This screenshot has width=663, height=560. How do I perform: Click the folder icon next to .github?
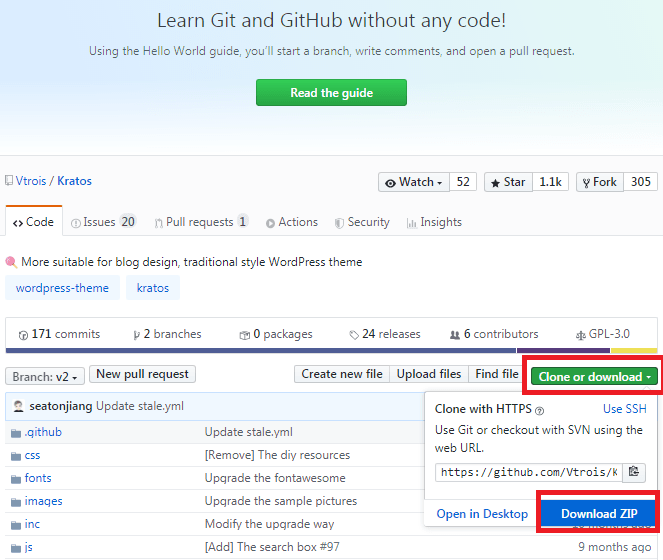(x=16, y=433)
